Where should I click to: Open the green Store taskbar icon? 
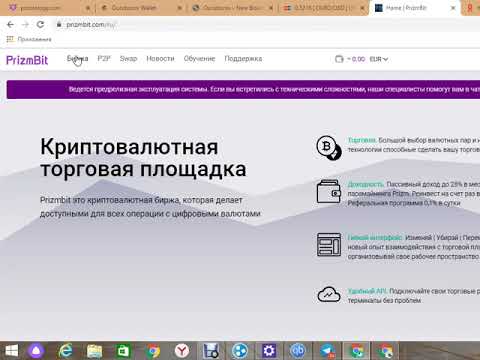(x=123, y=351)
